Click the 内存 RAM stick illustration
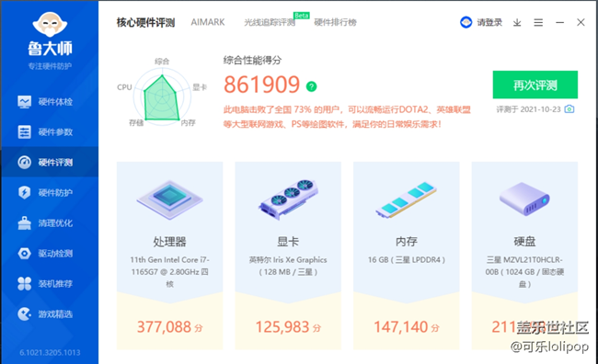 406,199
